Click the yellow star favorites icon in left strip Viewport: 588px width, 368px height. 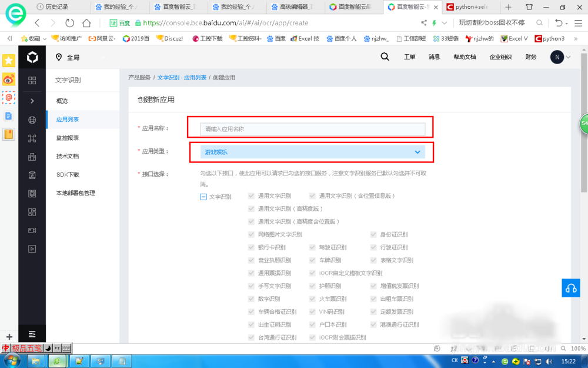(x=9, y=61)
